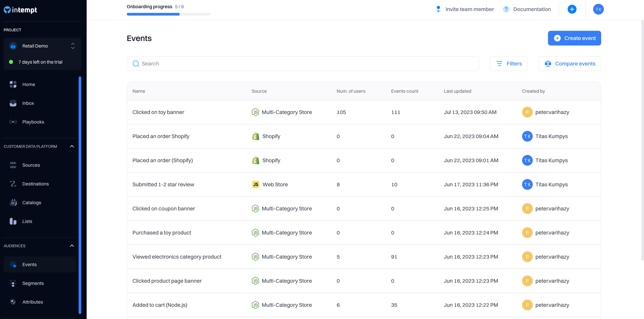The height and width of the screenshot is (319, 644).
Task: Open the Retail Demo project switcher
Action: (42, 46)
